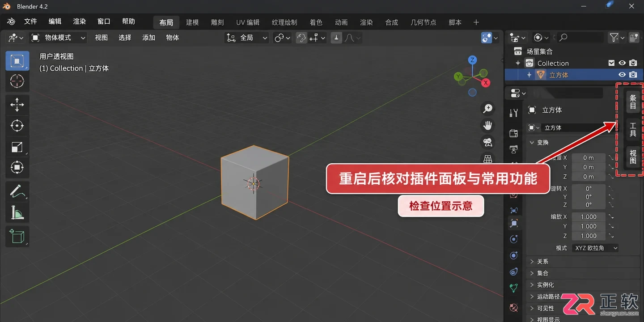
Task: Click the Blender logo menu icon
Action: pos(11,21)
